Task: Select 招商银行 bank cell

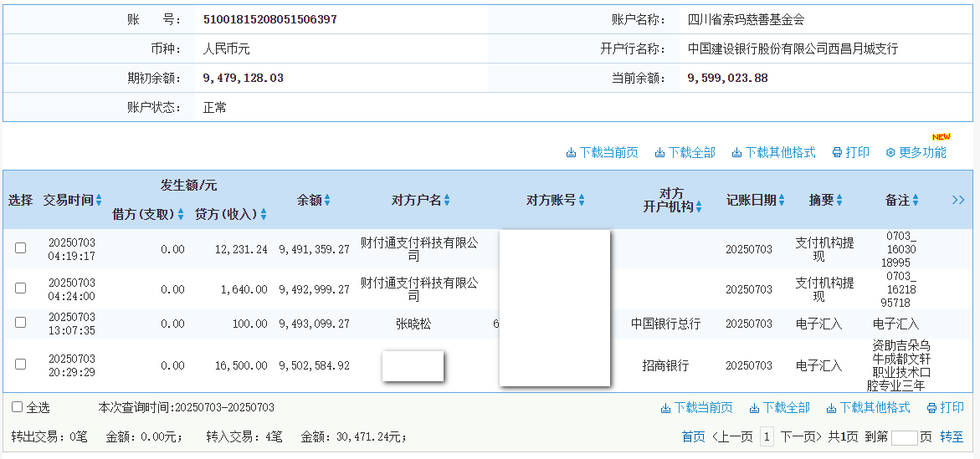Action: (x=665, y=366)
